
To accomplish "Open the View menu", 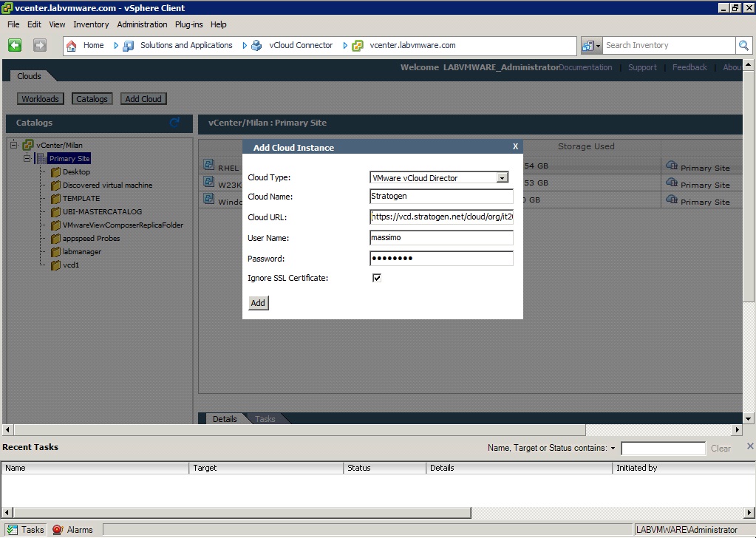I will point(57,24).
